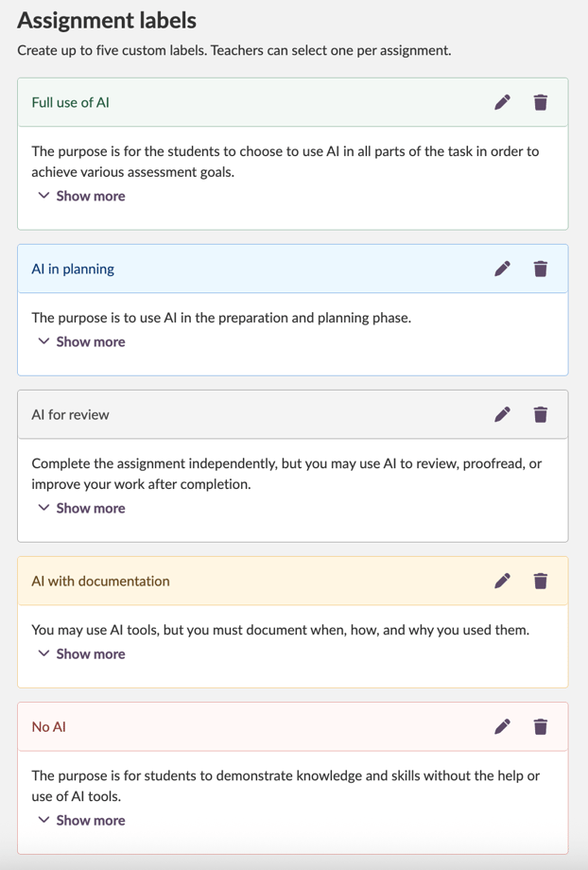Delete the "AI for review" label

[540, 414]
